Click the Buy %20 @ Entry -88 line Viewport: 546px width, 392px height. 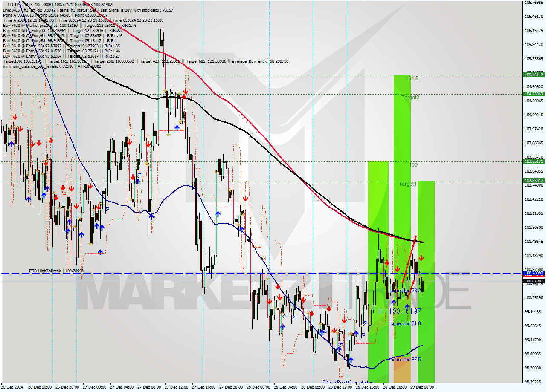pos(61,56)
